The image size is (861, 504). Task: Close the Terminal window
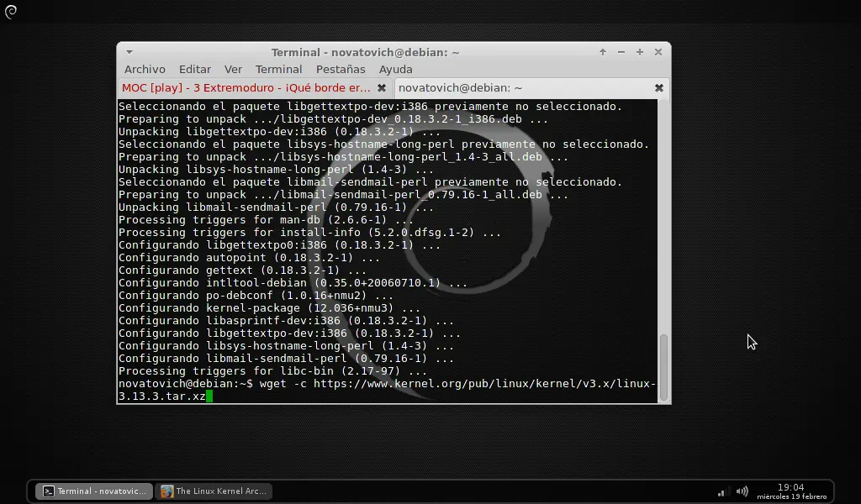coord(658,52)
